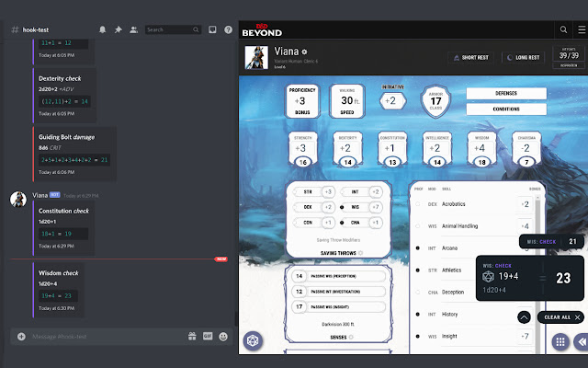The width and height of the screenshot is (588, 368).
Task: Click the skills list scrollbar
Action: click(x=537, y=274)
